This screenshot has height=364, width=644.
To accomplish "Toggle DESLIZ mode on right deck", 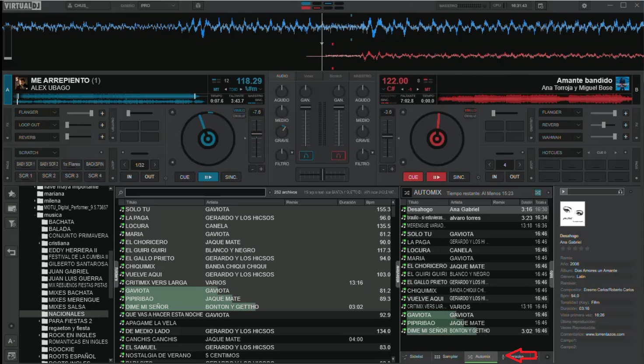I will coord(470,116).
